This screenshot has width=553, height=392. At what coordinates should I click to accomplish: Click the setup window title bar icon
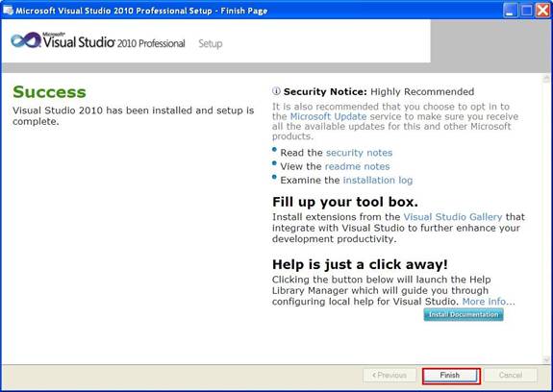pos(8,11)
